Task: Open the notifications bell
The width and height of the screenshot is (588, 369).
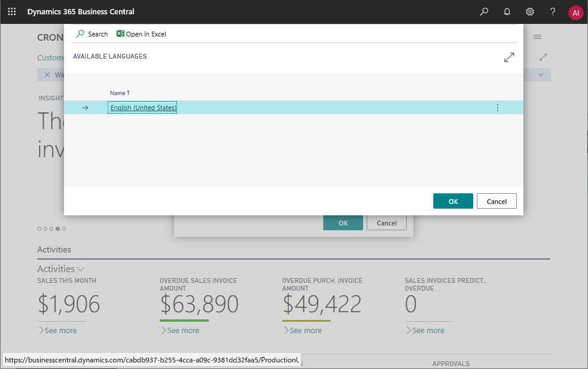Action: 507,11
